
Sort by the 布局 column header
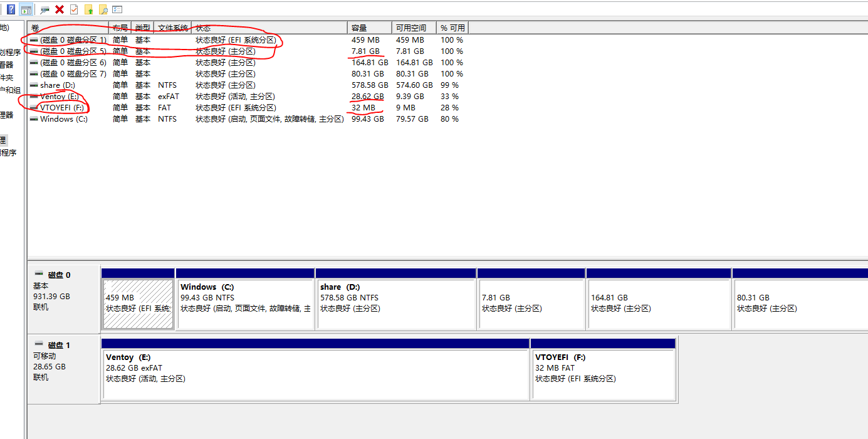[x=121, y=28]
